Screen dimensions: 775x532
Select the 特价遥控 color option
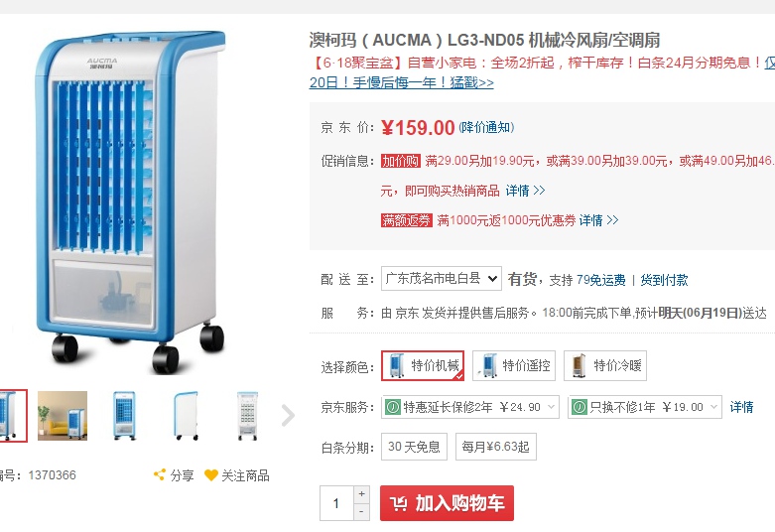click(x=514, y=365)
